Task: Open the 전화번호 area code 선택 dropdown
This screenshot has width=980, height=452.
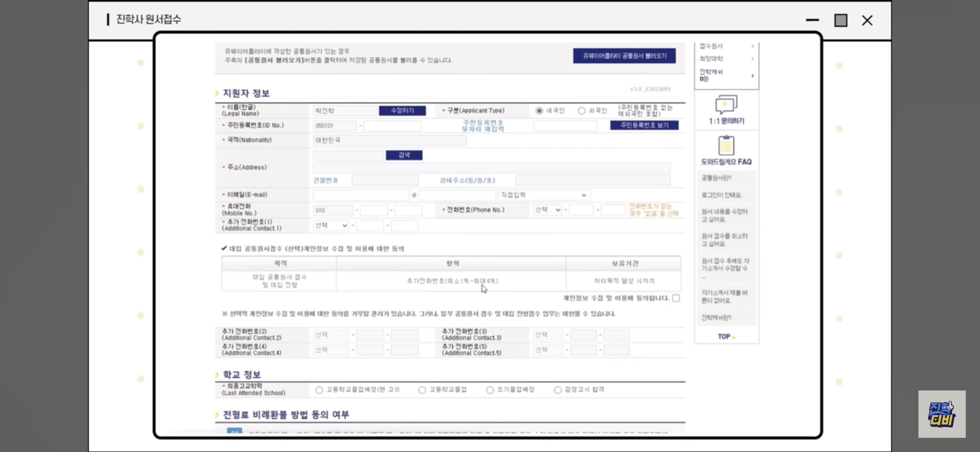Action: (x=547, y=210)
